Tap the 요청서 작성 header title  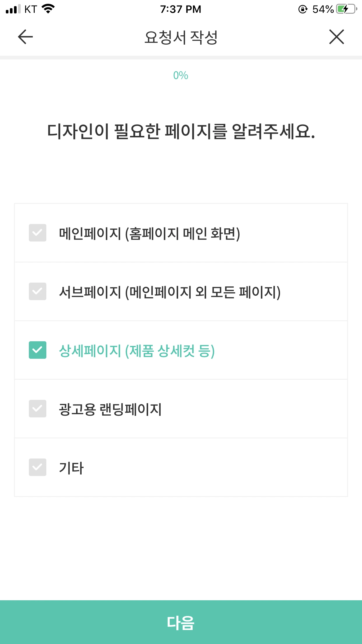pos(181,37)
